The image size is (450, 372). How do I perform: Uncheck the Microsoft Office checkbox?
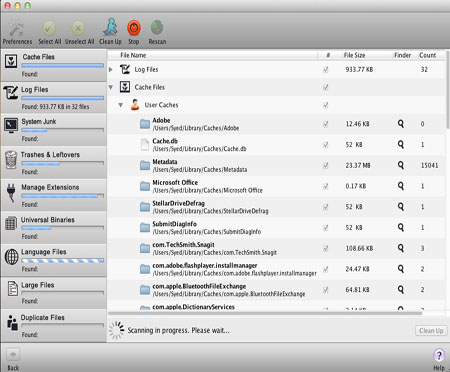pos(325,186)
